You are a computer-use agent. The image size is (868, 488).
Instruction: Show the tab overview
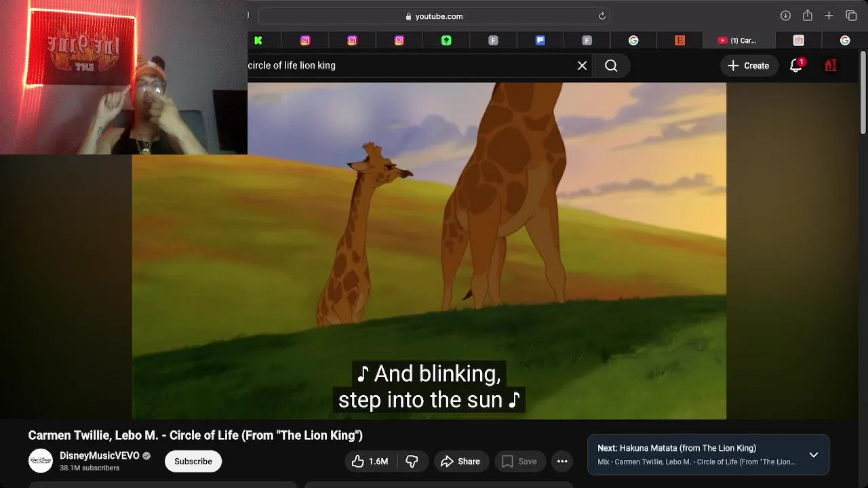click(x=851, y=16)
